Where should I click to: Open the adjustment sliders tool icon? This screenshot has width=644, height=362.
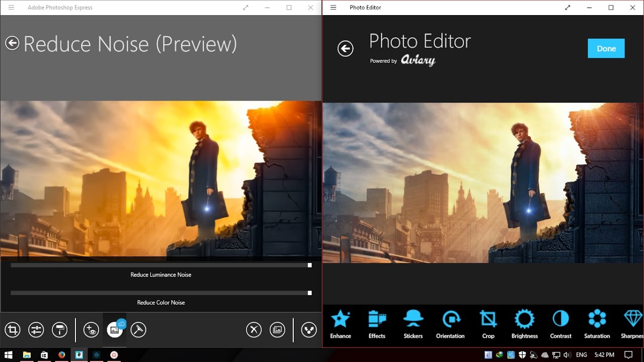(x=36, y=330)
